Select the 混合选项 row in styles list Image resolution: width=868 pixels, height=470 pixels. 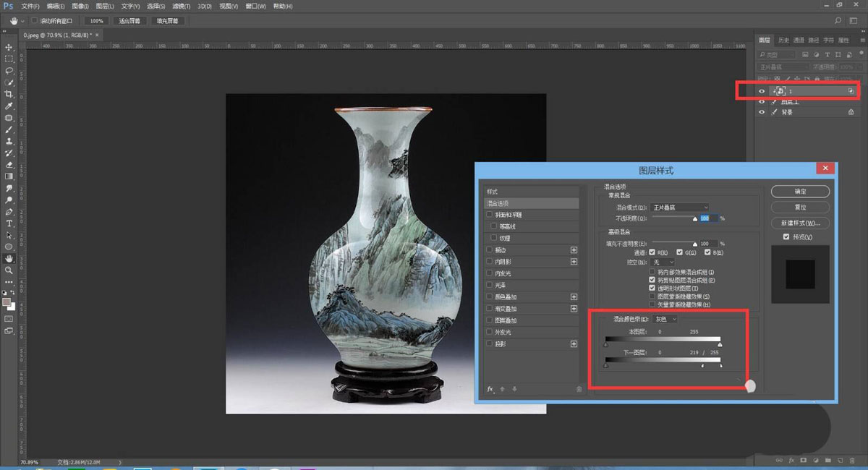coord(532,203)
